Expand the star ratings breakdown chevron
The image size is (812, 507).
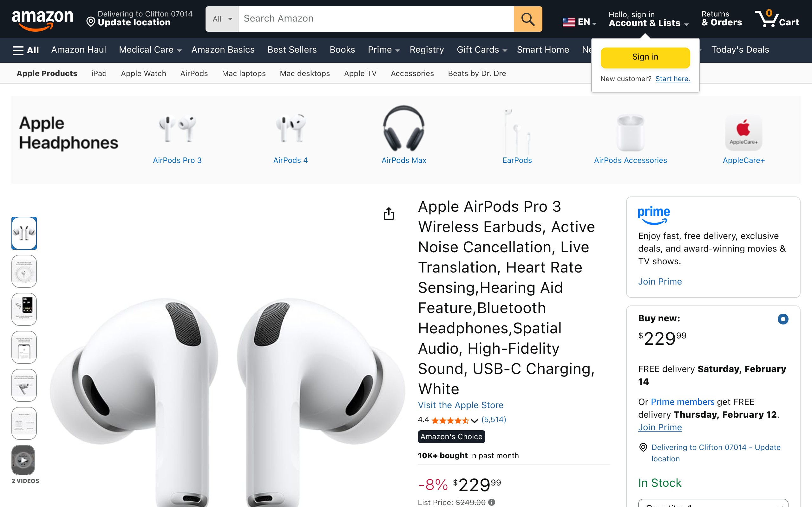coord(474,420)
